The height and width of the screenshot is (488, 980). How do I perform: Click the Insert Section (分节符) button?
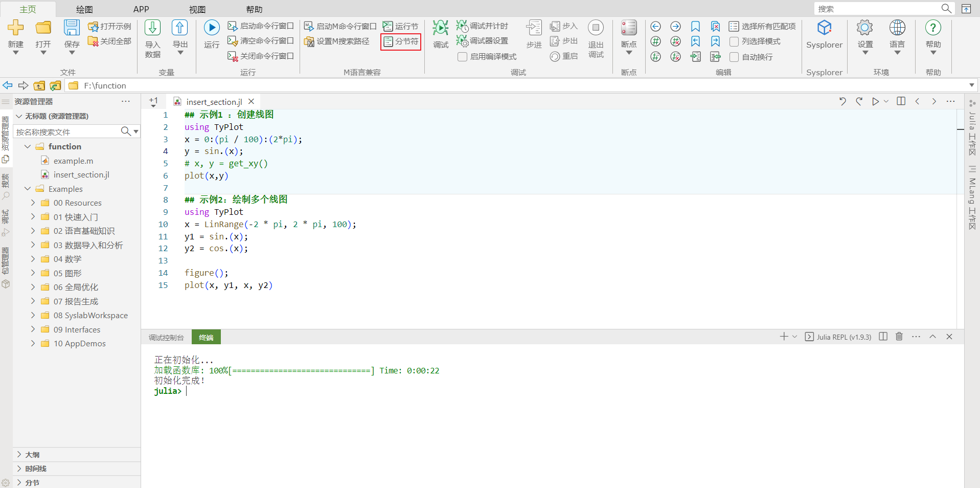401,41
